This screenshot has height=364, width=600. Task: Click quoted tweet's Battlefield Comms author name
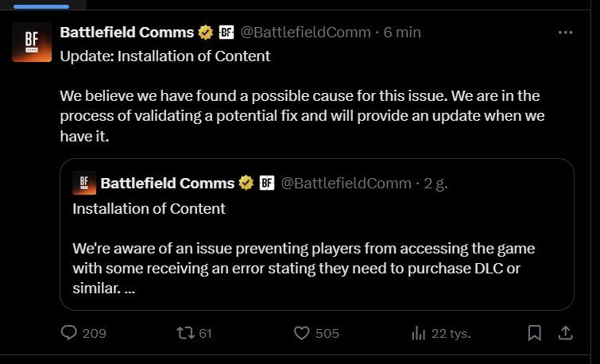pos(167,184)
